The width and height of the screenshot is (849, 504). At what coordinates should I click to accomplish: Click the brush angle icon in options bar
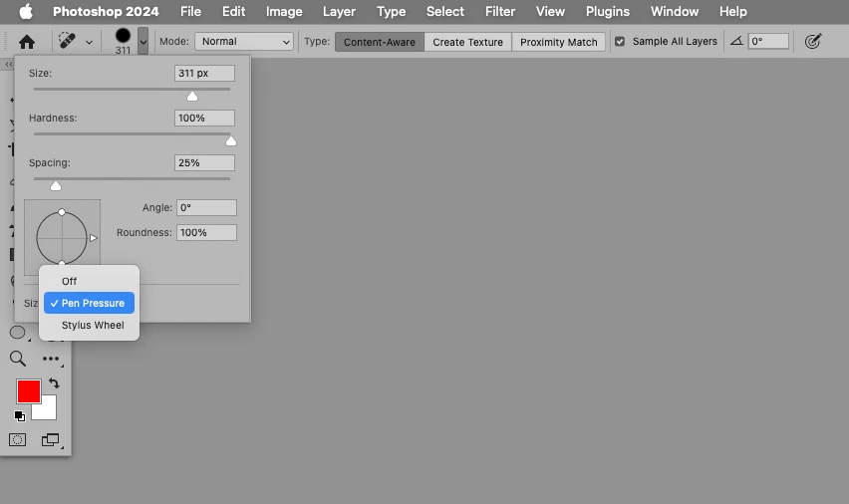pyautogui.click(x=736, y=41)
